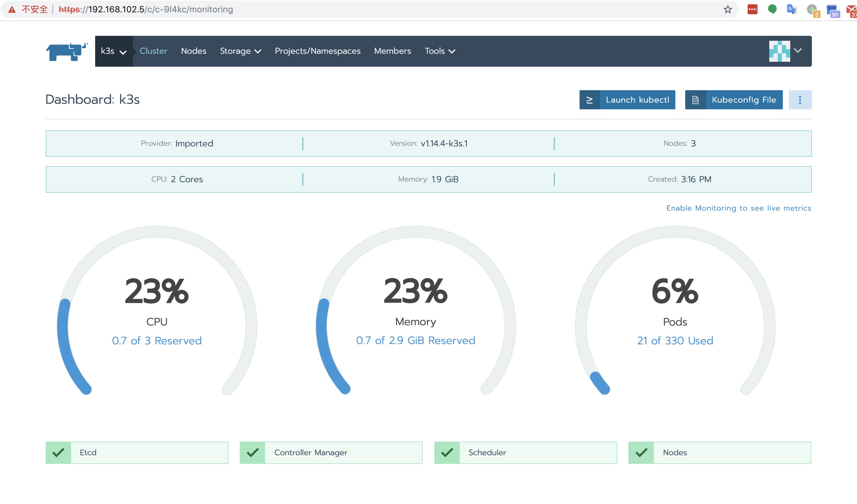Click the user avatar pixel icon
The width and height of the screenshot is (857, 504).
pos(779,51)
